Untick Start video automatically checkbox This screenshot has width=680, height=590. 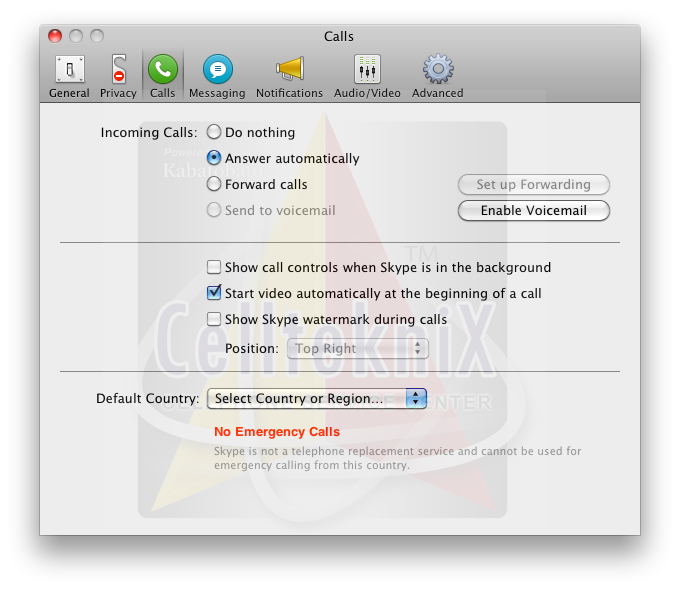pos(214,293)
